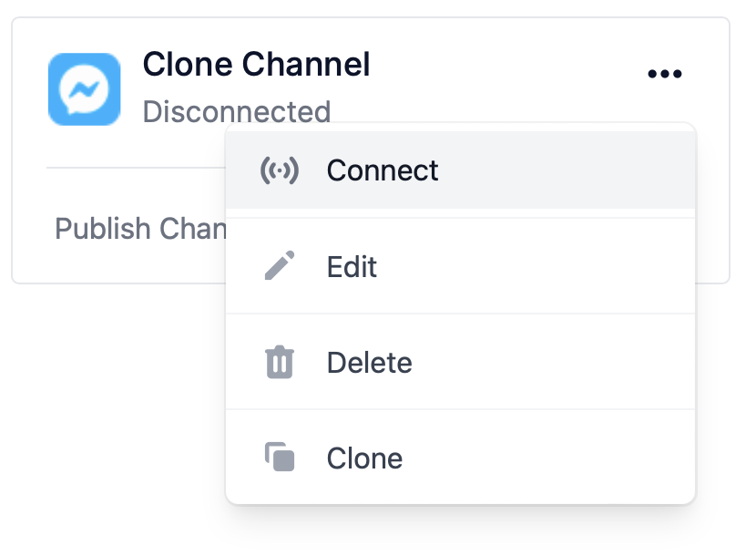This screenshot has width=756, height=556.
Task: Open the three-dot options menu
Action: pyautogui.click(x=664, y=74)
